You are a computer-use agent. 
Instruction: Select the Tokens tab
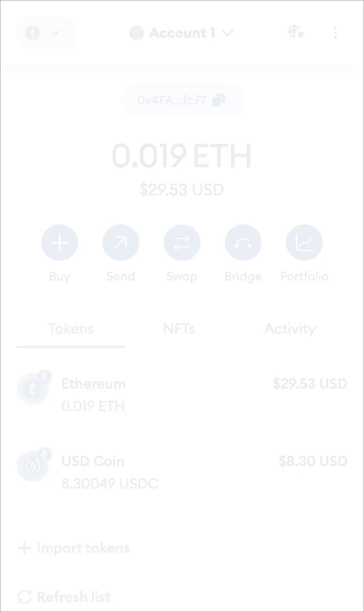coord(71,328)
